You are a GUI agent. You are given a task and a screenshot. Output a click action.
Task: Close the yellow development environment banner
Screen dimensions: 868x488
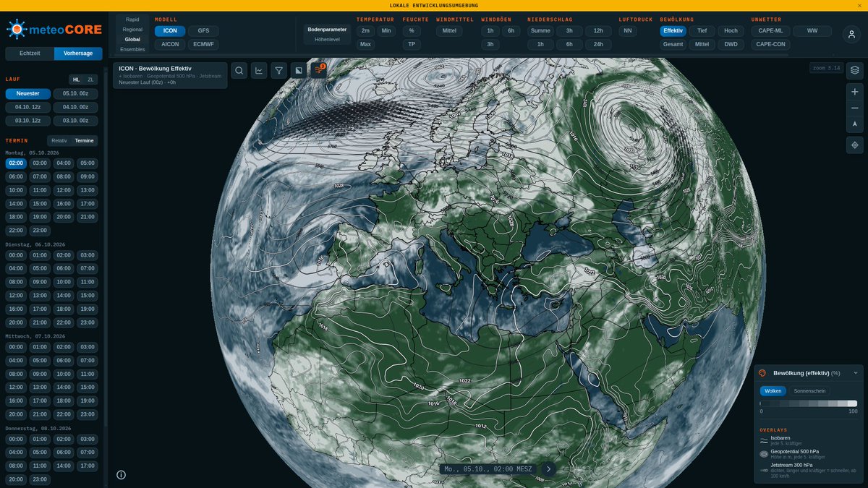pyautogui.click(x=859, y=5)
